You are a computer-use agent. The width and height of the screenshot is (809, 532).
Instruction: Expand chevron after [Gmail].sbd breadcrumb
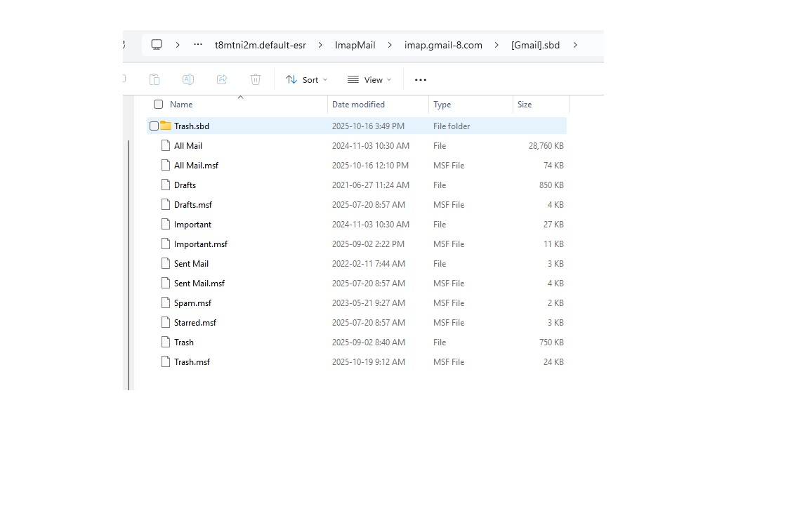click(574, 45)
